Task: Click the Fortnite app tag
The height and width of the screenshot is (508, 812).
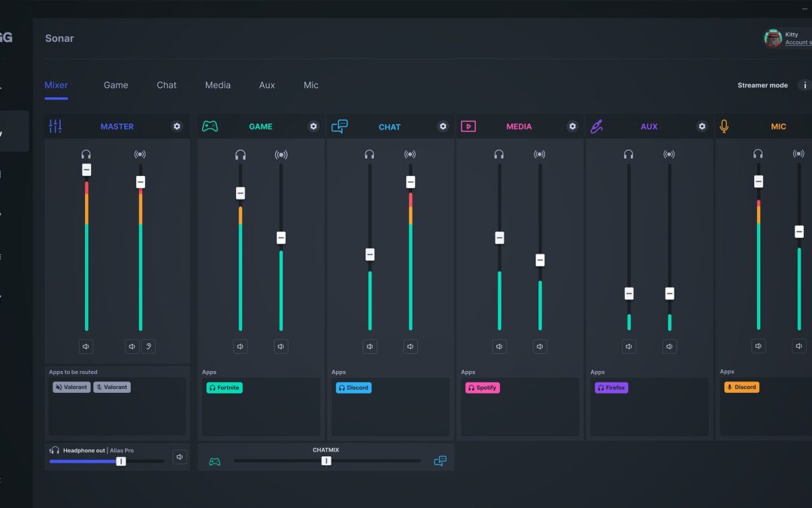Action: pos(224,388)
